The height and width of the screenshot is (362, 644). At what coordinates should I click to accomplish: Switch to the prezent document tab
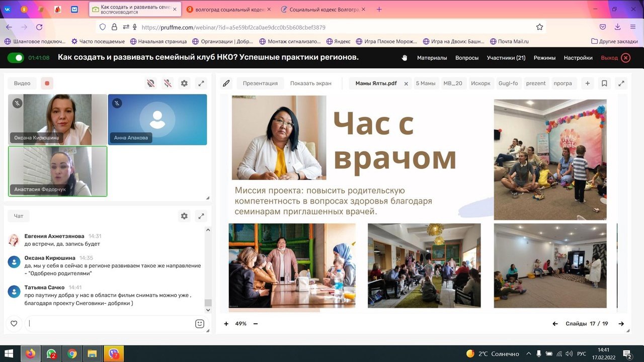pyautogui.click(x=536, y=83)
